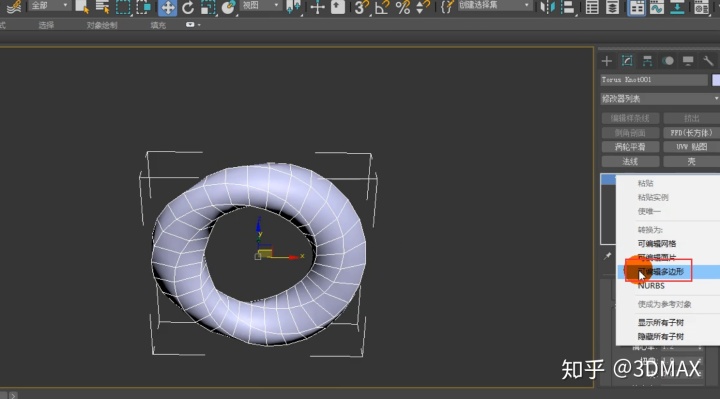Image resolution: width=720 pixels, height=399 pixels.
Task: Toggle the Spinner Snap button
Action: click(423, 7)
